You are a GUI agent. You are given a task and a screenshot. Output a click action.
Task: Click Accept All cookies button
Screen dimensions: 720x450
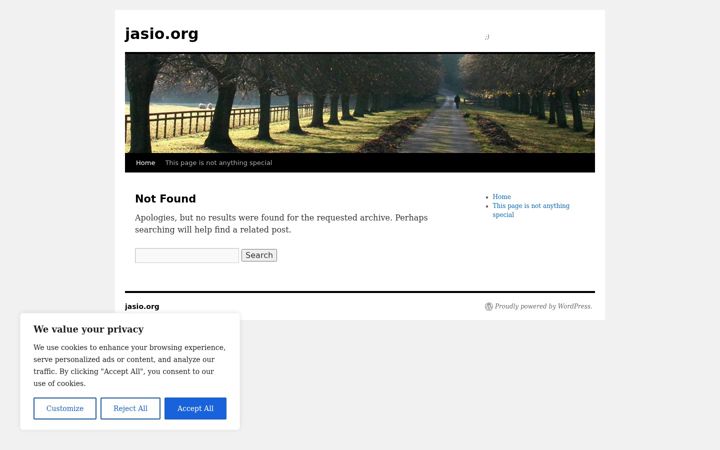(x=195, y=408)
